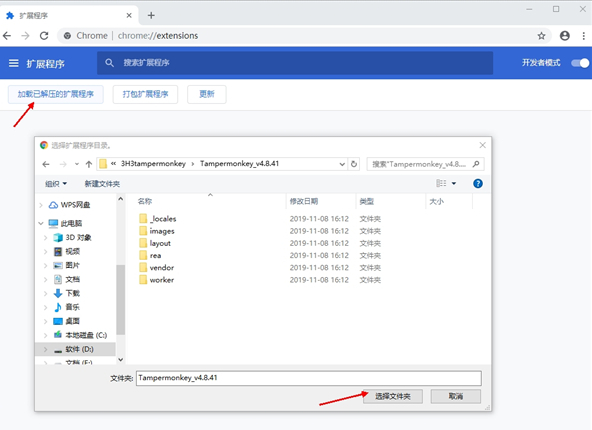Go back in folder dialog

click(46, 164)
